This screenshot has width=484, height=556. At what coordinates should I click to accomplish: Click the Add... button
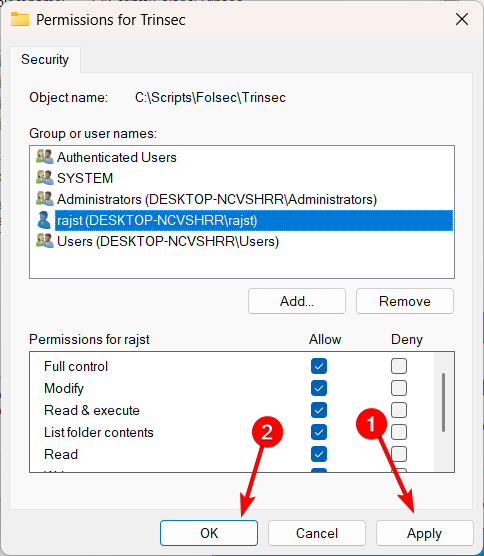click(x=297, y=301)
